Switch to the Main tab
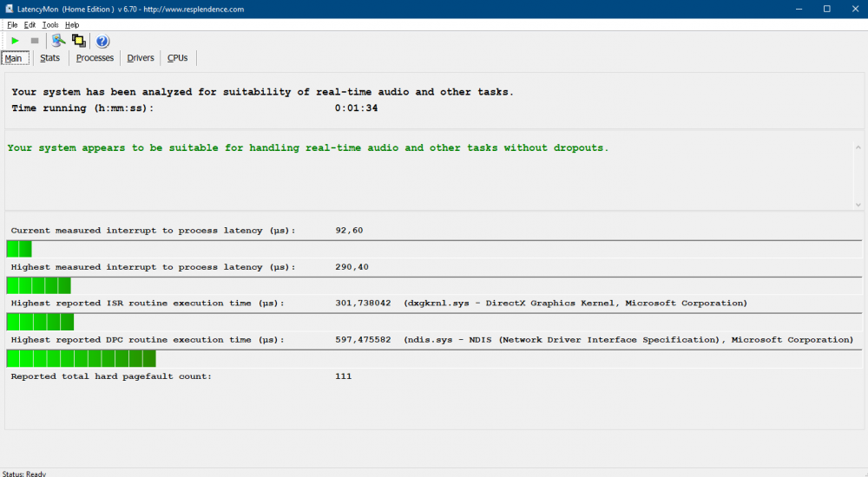Viewport: 868px width, 477px height. click(15, 58)
